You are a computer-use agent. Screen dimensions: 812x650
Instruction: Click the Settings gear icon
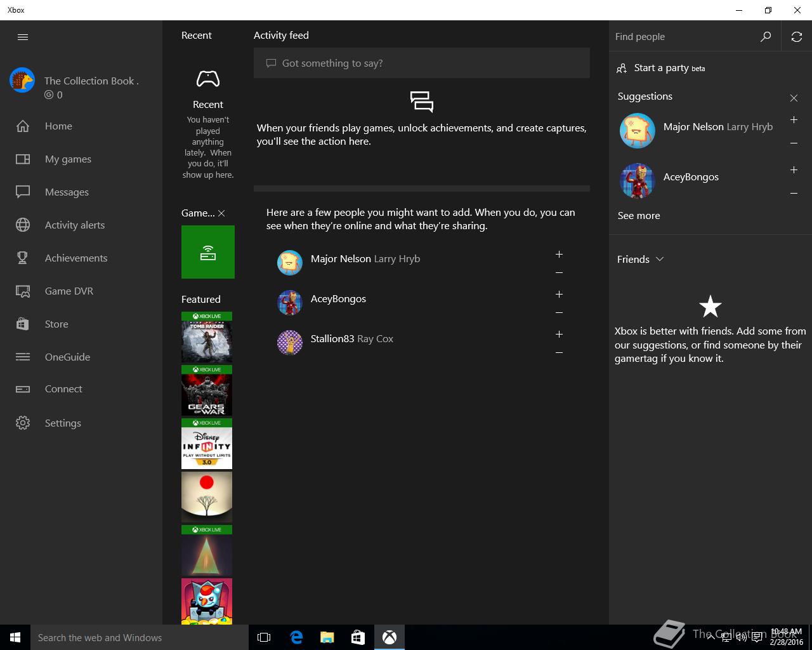23,423
